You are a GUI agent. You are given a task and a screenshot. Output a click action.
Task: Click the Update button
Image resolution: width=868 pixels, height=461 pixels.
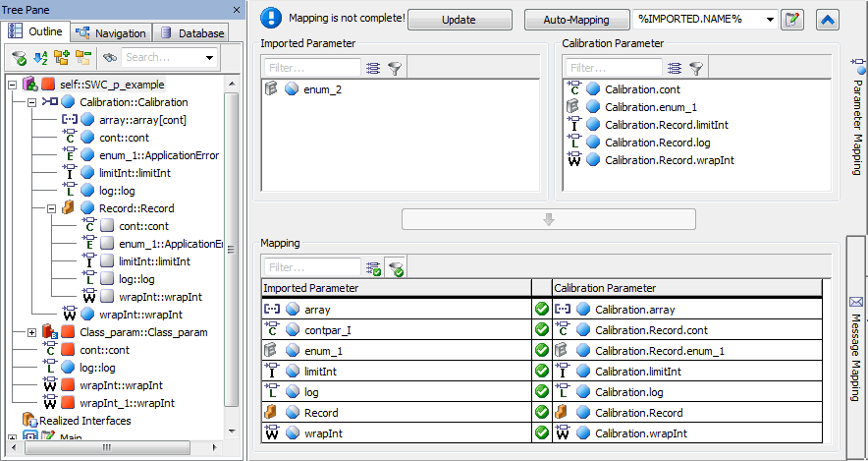[459, 20]
